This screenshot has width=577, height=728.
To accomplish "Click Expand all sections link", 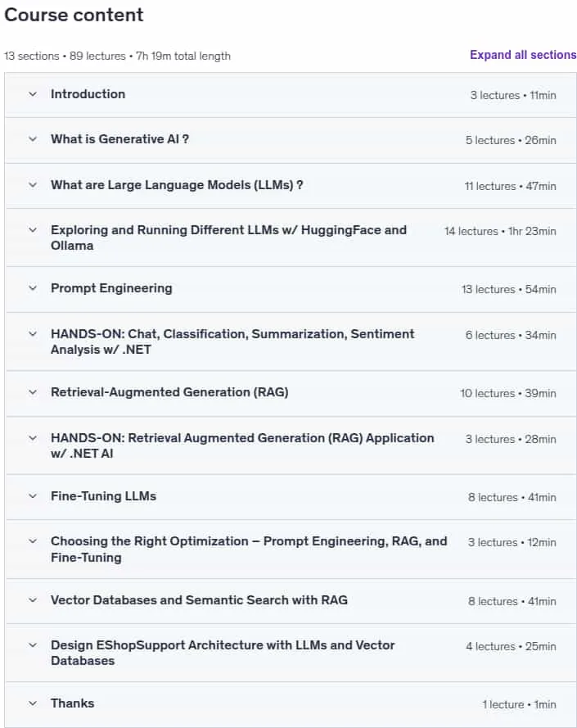I will point(523,55).
